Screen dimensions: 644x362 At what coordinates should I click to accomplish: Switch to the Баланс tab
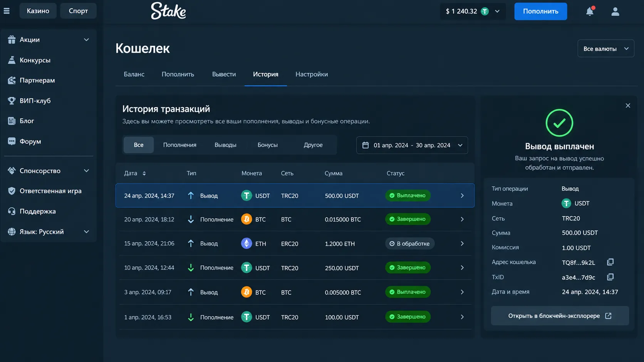[x=134, y=74]
